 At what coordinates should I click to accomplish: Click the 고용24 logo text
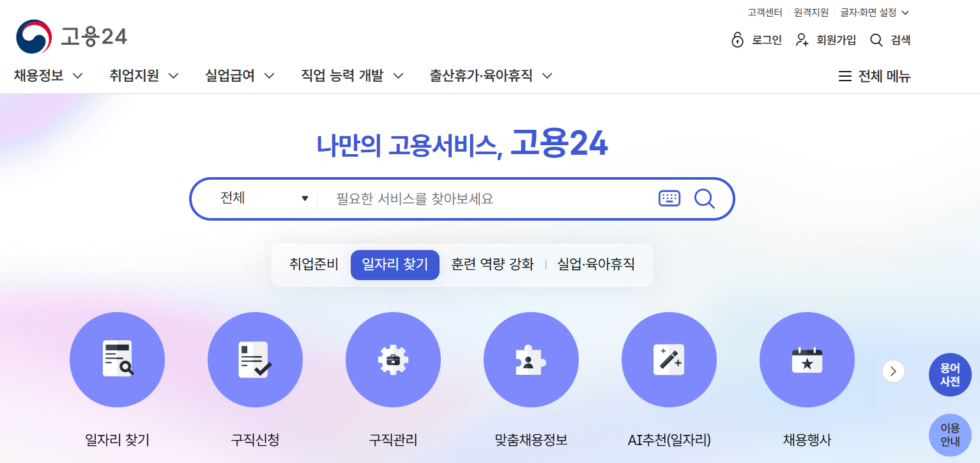(94, 37)
